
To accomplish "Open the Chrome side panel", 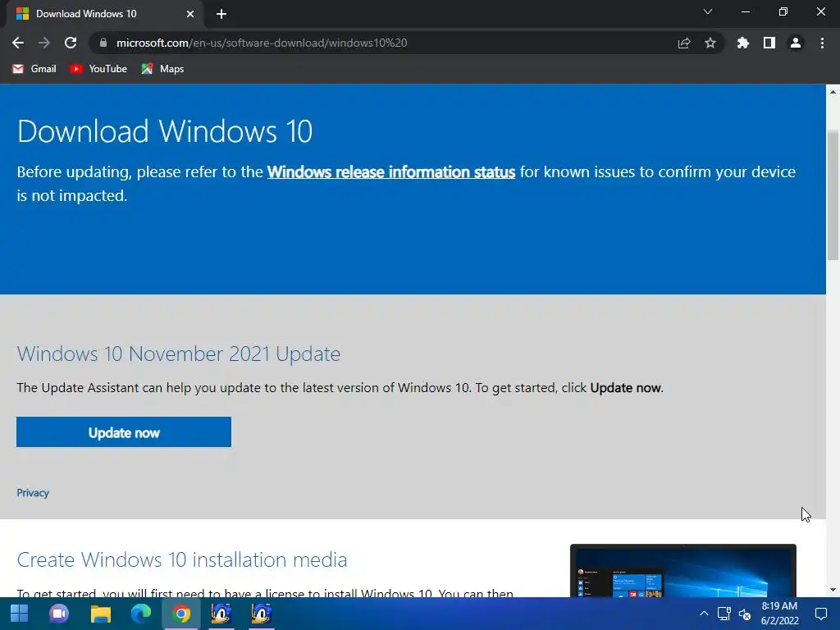I will tap(769, 43).
